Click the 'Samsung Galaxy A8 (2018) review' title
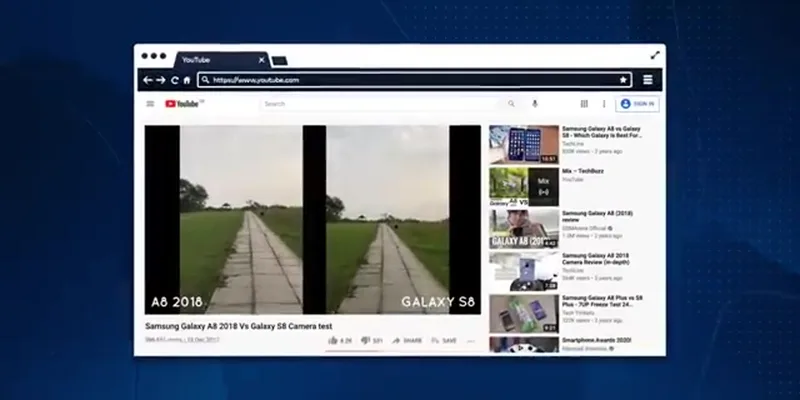800x400 pixels. click(597, 216)
